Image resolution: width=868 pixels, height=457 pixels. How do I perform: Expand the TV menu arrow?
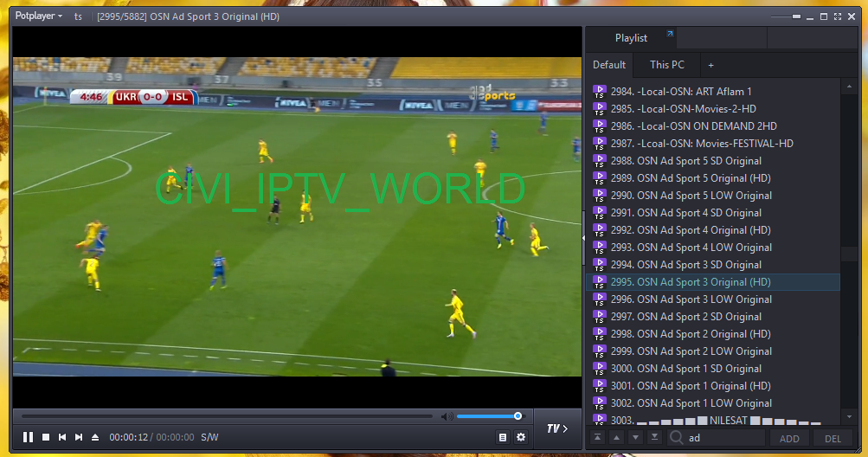click(x=557, y=428)
